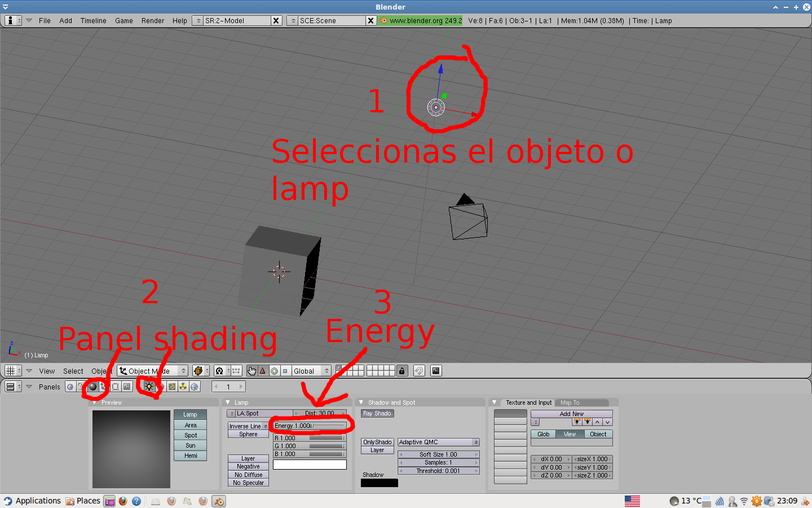This screenshot has width=812, height=508.
Task: Open the Scene context icon
Action: pos(127,387)
